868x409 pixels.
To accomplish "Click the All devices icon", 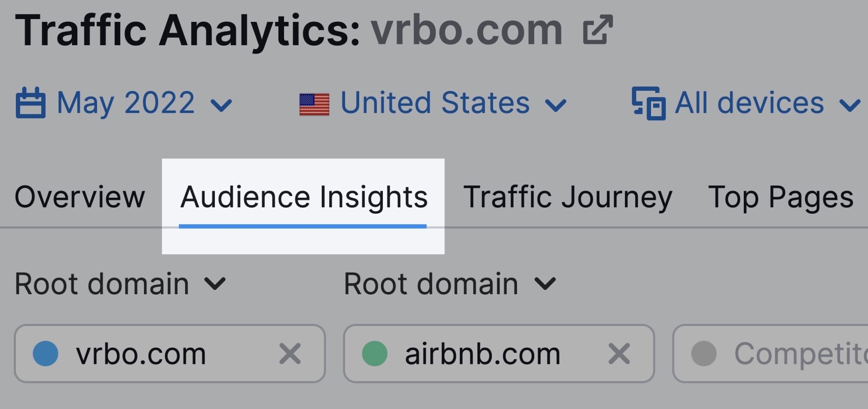I will coord(648,103).
